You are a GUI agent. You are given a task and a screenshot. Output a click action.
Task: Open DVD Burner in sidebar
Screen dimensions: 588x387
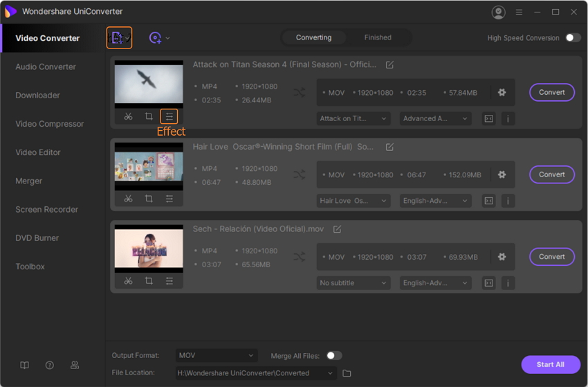[x=37, y=238]
